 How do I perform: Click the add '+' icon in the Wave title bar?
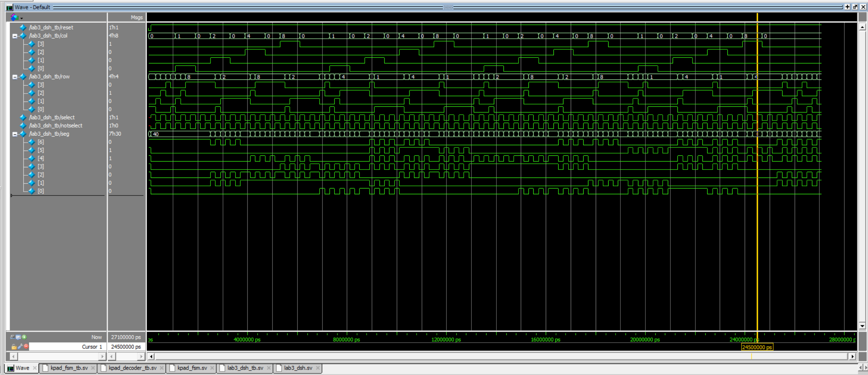click(847, 7)
